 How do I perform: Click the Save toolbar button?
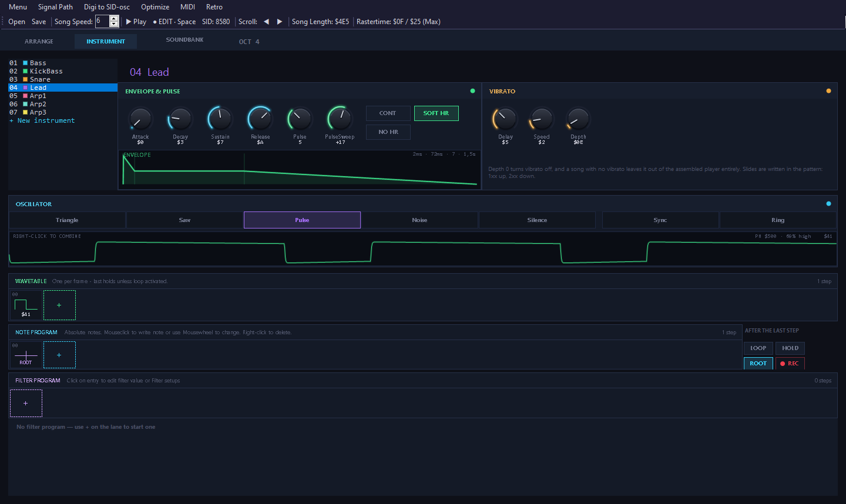pyautogui.click(x=39, y=22)
